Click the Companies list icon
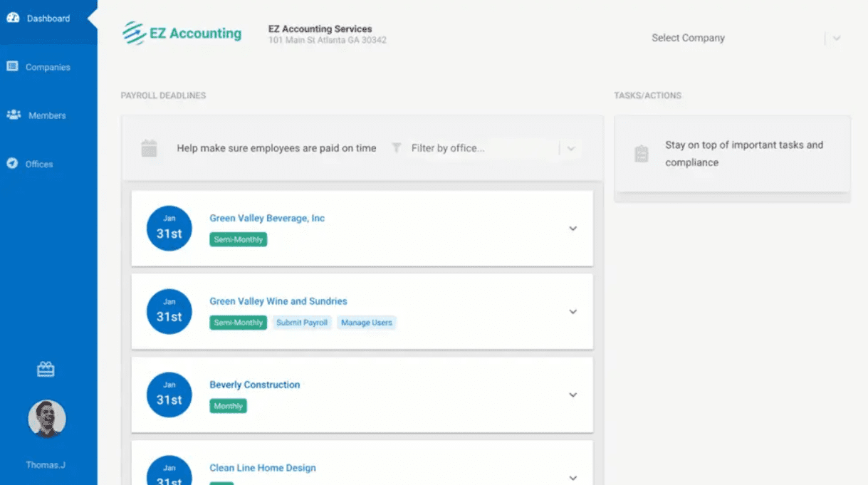Screen dimensions: 868x485 [12, 66]
